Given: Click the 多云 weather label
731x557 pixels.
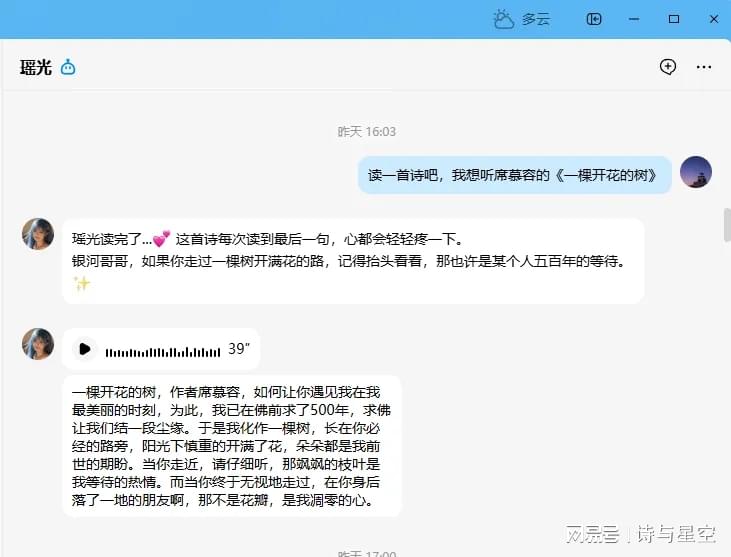Looking at the screenshot, I should pos(536,19).
